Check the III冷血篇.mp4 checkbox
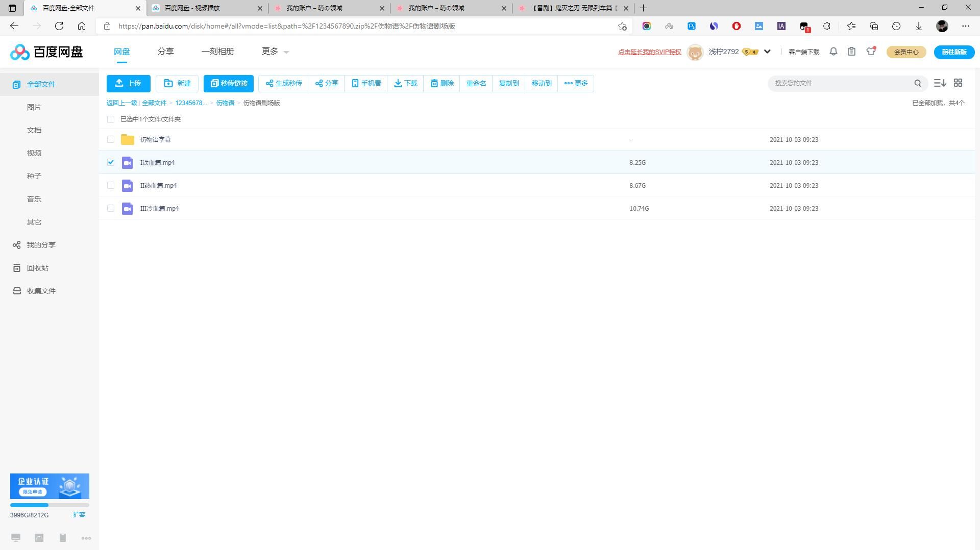The image size is (980, 550). (111, 208)
